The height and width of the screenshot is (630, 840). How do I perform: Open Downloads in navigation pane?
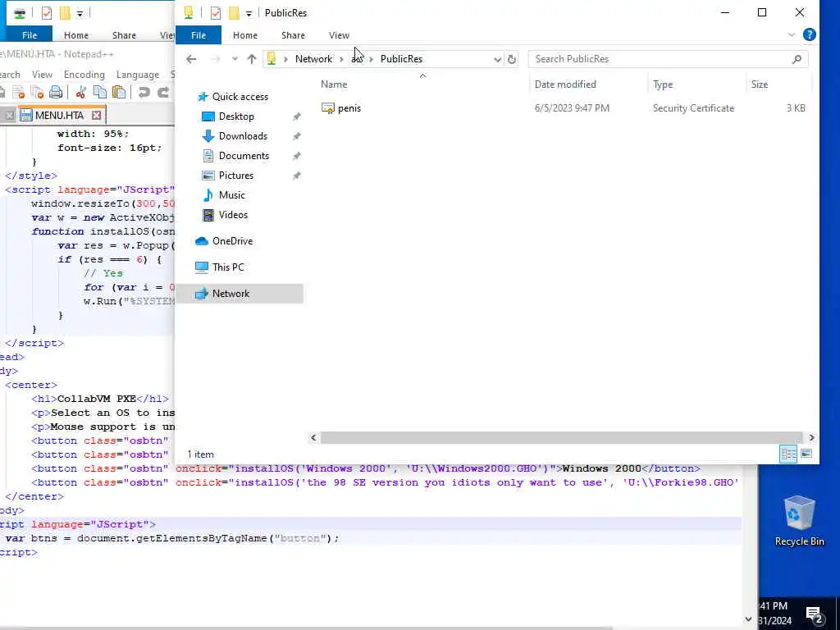coord(243,136)
